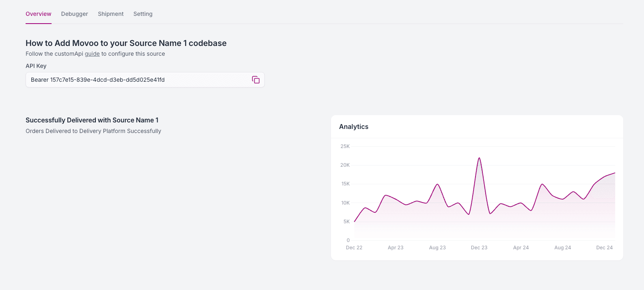Open the Setting tab
Image resolution: width=644 pixels, height=290 pixels.
coord(143,14)
